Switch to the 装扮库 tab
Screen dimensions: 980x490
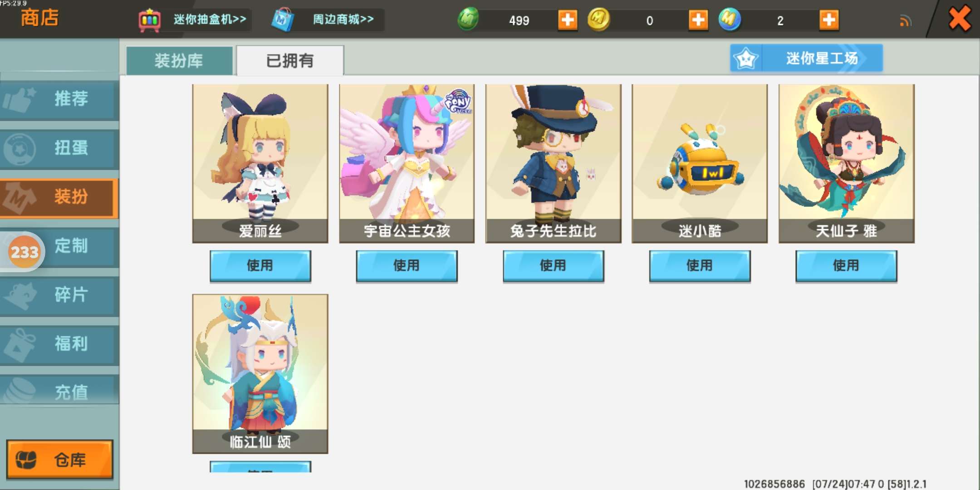(x=179, y=60)
